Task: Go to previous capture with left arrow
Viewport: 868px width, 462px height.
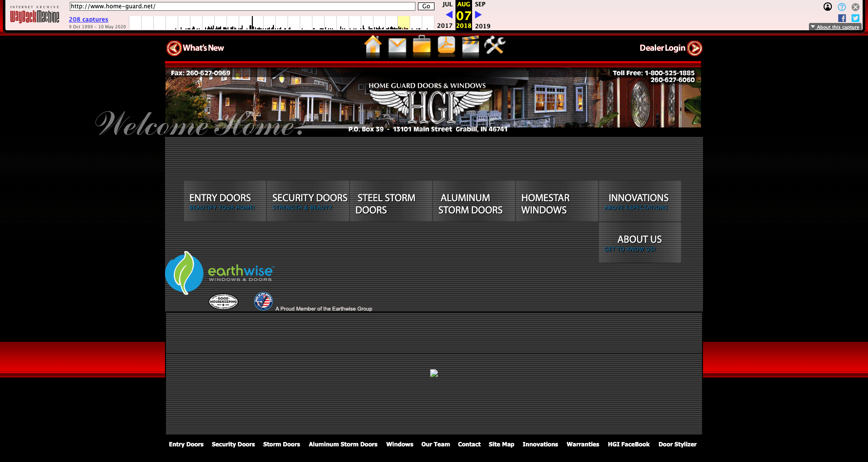Action: (x=449, y=15)
